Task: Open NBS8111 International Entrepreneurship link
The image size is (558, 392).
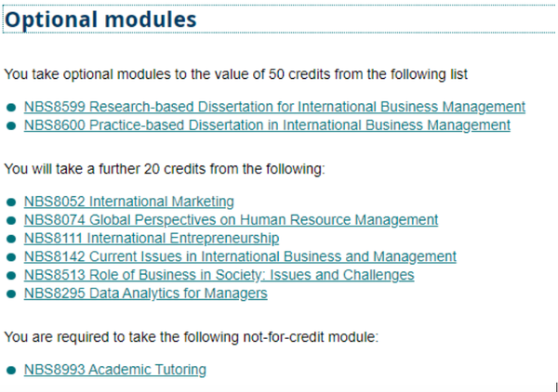Action: (152, 239)
